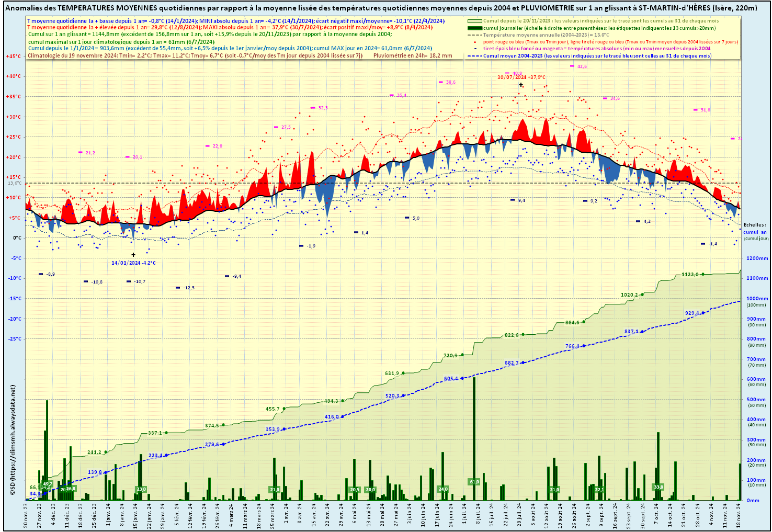Viewport: 772px width, 532px height.
Task: Click the '-25°C' temperature axis label
Action: tap(14, 338)
